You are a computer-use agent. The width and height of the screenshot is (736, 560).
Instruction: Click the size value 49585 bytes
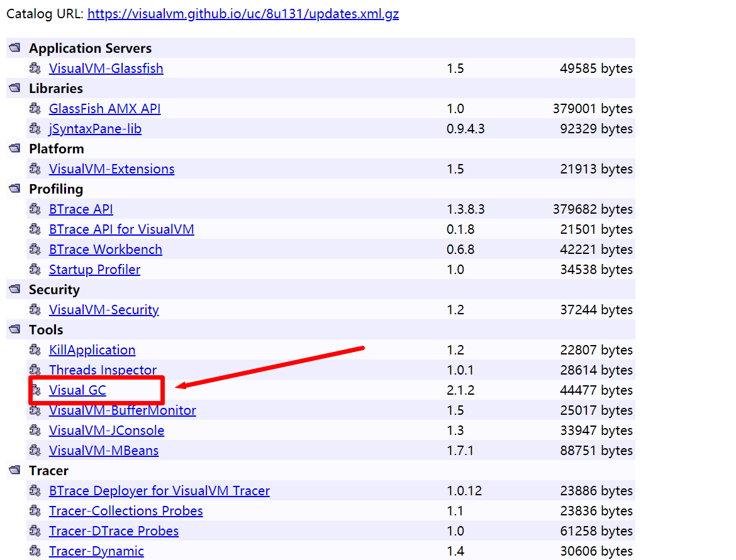click(x=596, y=69)
